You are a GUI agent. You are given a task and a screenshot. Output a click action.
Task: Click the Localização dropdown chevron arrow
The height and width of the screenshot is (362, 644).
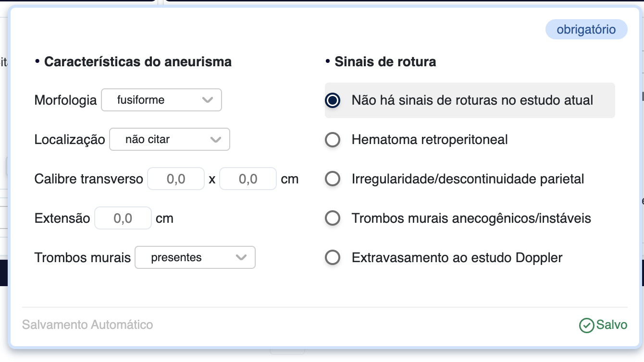point(216,139)
